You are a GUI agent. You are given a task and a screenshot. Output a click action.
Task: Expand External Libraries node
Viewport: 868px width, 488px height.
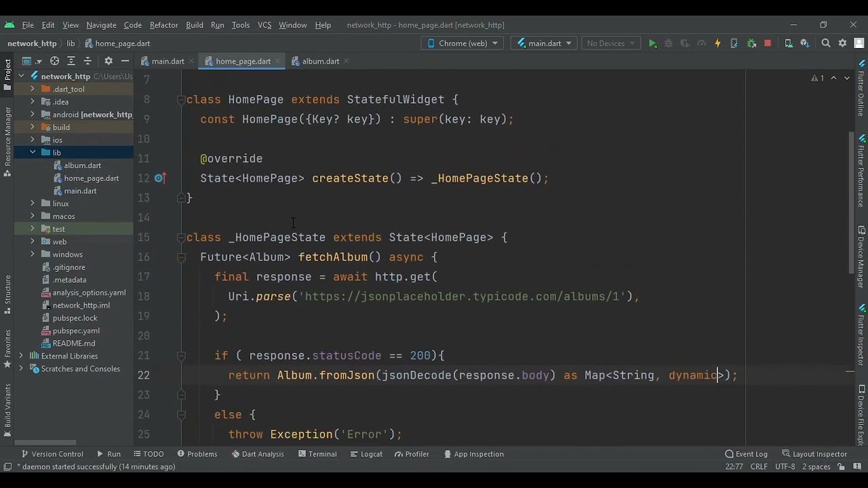coord(21,356)
